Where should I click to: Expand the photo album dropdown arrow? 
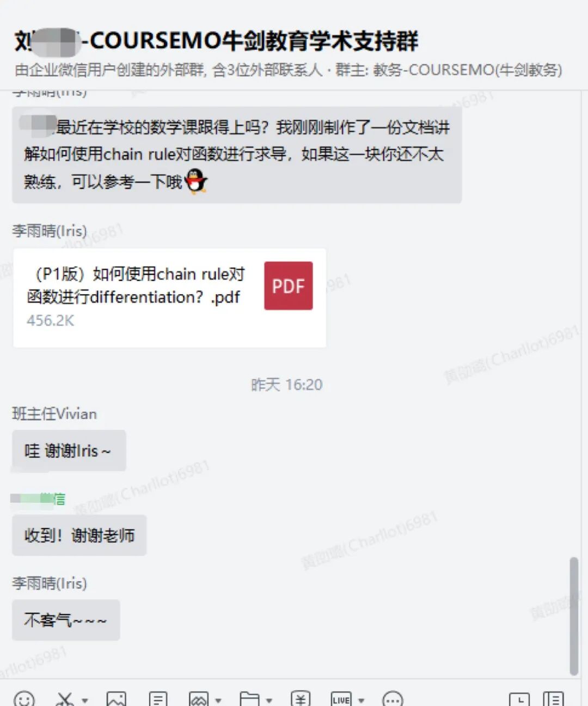[x=218, y=701]
